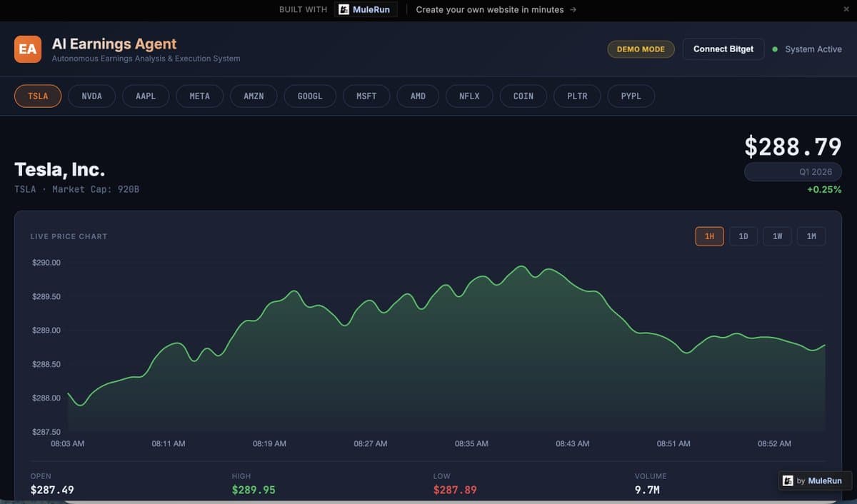Click the 08:51 AM time axis label
The height and width of the screenshot is (504, 857).
673,444
